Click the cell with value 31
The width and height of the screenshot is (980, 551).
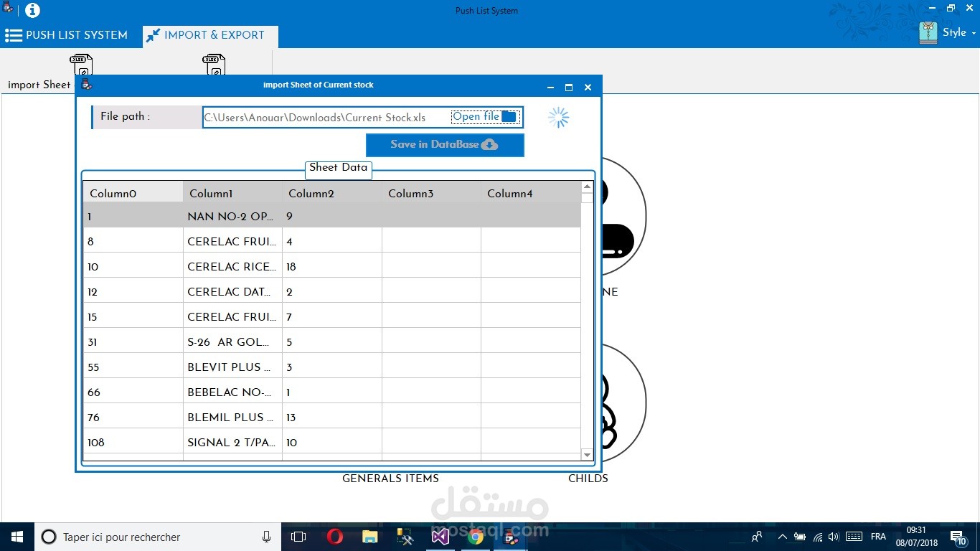pos(133,342)
